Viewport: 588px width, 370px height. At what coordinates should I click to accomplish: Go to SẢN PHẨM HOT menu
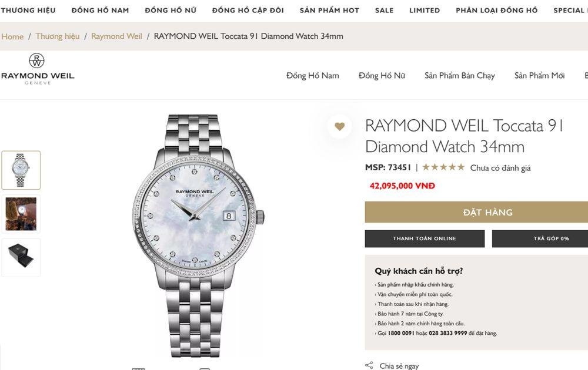pos(329,11)
